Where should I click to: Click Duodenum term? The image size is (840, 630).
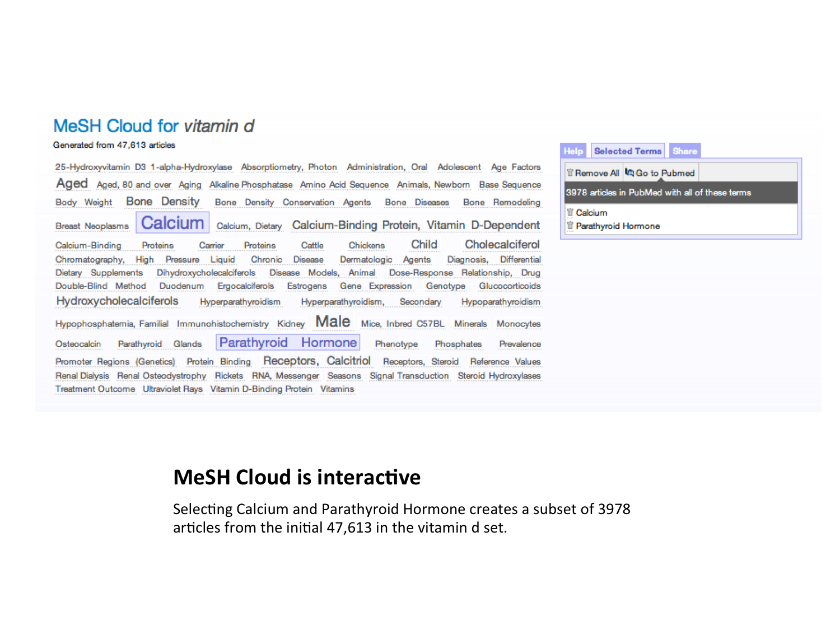pyautogui.click(x=181, y=286)
